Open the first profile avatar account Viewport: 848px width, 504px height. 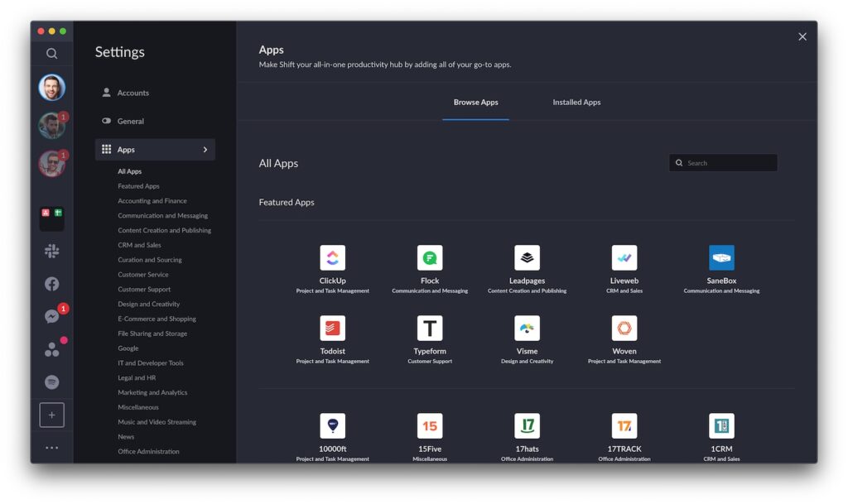[x=52, y=88]
